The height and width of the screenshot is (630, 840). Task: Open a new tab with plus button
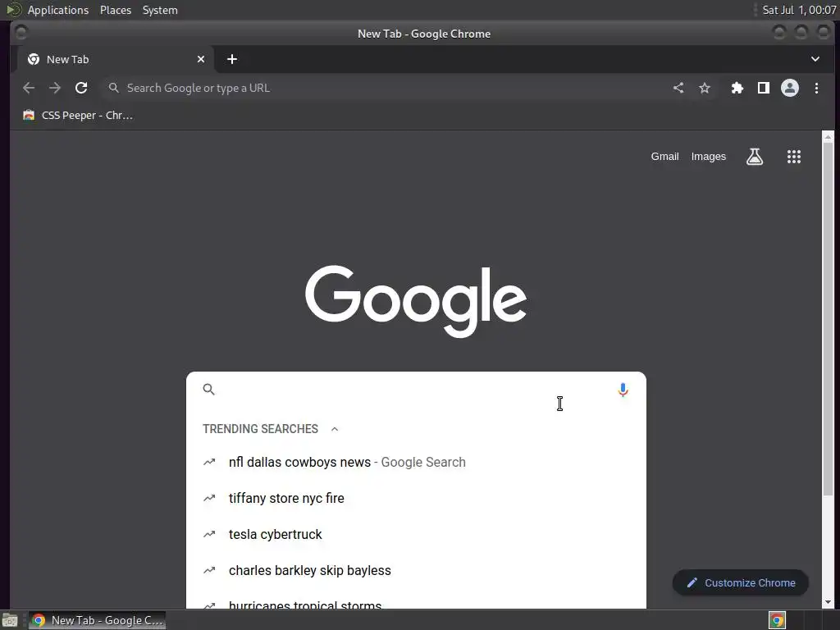232,59
